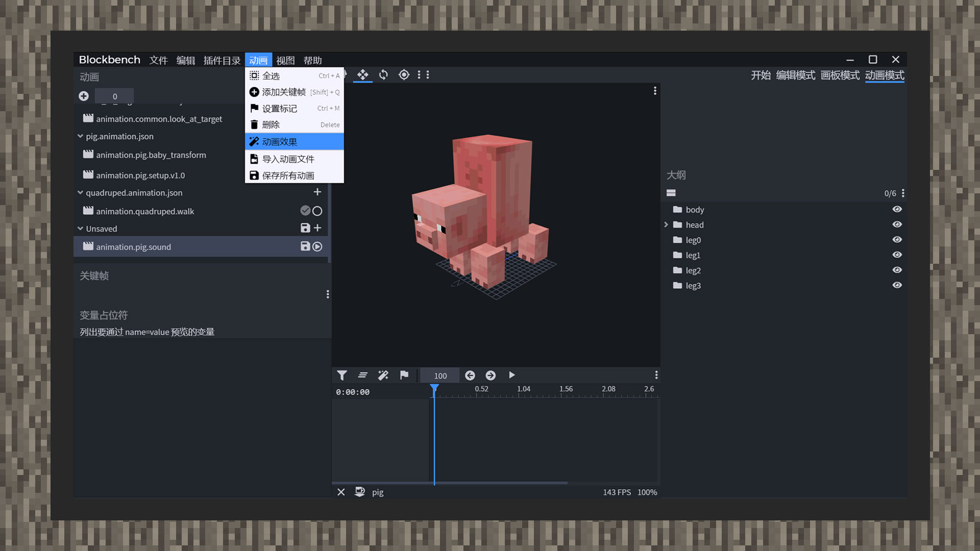Choose 设置标记 menu entry
This screenshot has height=551, width=980.
[295, 108]
